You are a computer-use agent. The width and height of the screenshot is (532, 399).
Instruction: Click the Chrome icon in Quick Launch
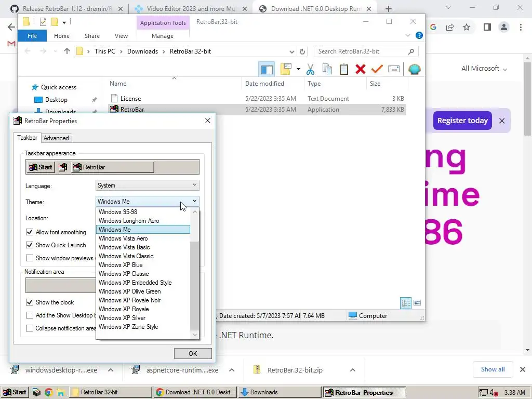click(x=48, y=393)
